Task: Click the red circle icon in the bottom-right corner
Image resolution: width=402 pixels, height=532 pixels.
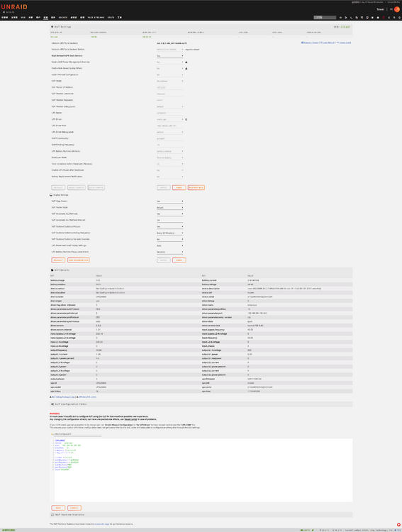Action: tap(398, 525)
